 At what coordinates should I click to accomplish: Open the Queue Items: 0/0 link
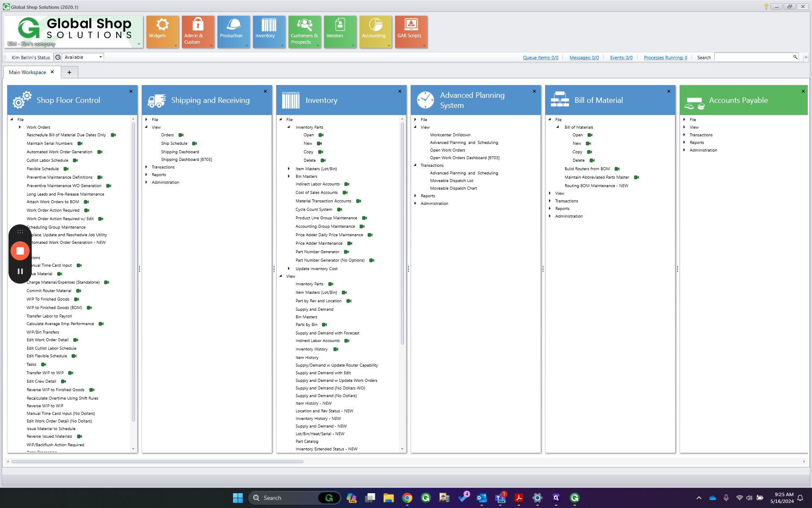click(540, 58)
